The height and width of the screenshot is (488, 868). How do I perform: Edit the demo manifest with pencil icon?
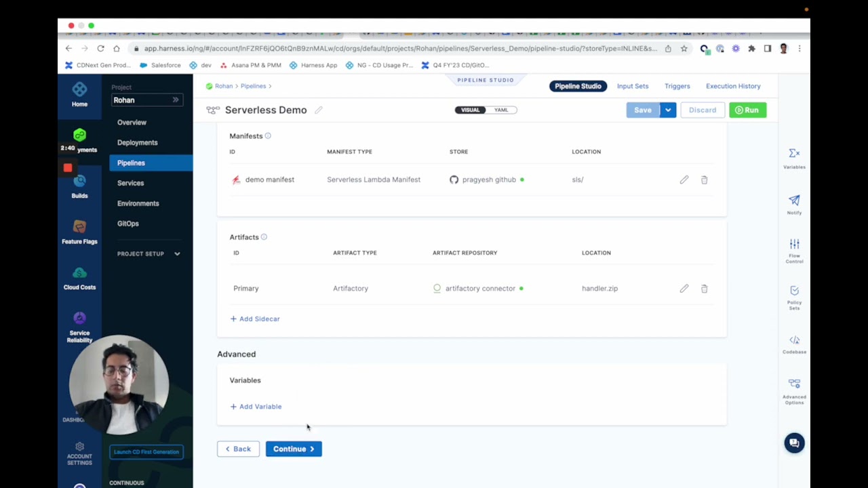point(684,180)
